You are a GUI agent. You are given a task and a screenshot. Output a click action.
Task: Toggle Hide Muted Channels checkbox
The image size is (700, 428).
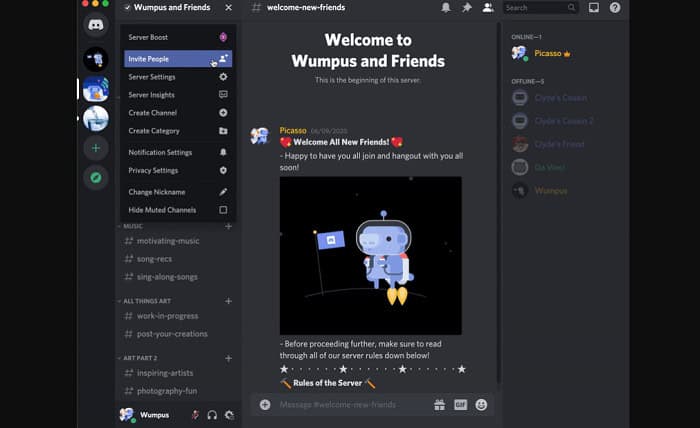tap(223, 210)
